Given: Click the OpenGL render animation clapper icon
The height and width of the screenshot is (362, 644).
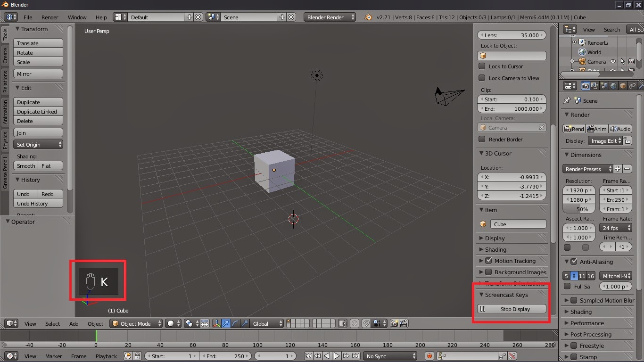Looking at the screenshot, I should tap(404, 323).
